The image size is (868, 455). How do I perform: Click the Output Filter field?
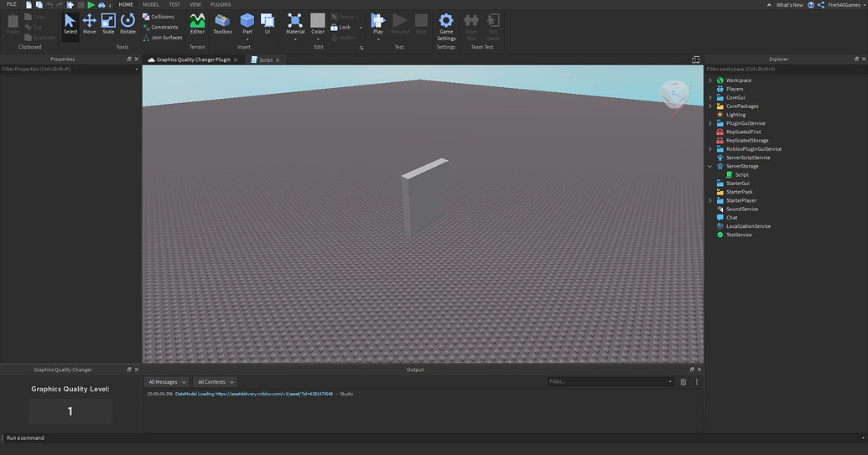point(610,382)
